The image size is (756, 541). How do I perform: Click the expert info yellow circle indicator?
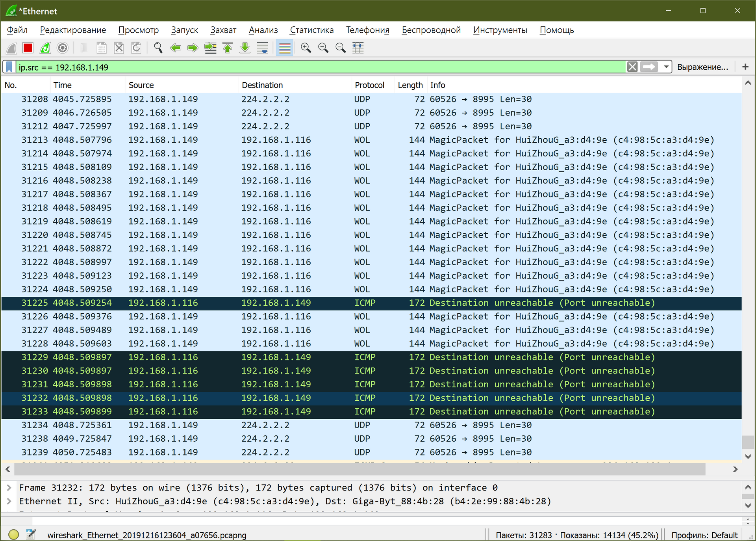tap(13, 534)
